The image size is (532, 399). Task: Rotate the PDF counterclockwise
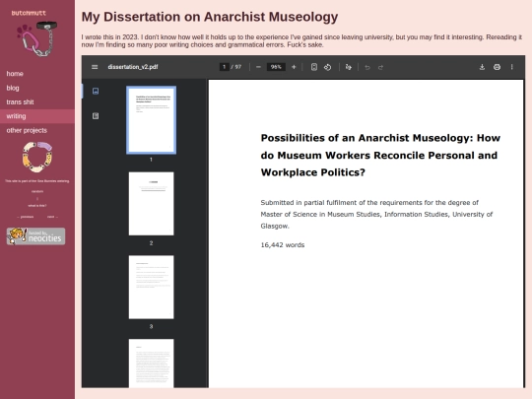pyautogui.click(x=327, y=67)
